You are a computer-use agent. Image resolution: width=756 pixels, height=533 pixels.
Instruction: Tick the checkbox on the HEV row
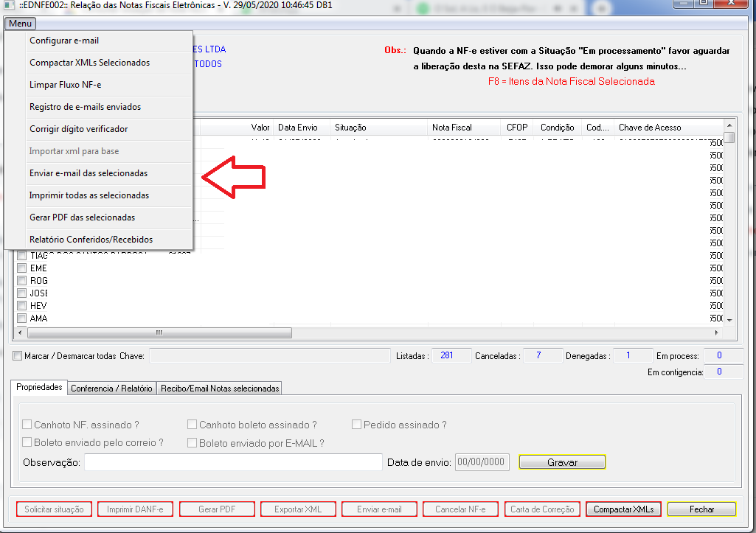click(x=22, y=306)
